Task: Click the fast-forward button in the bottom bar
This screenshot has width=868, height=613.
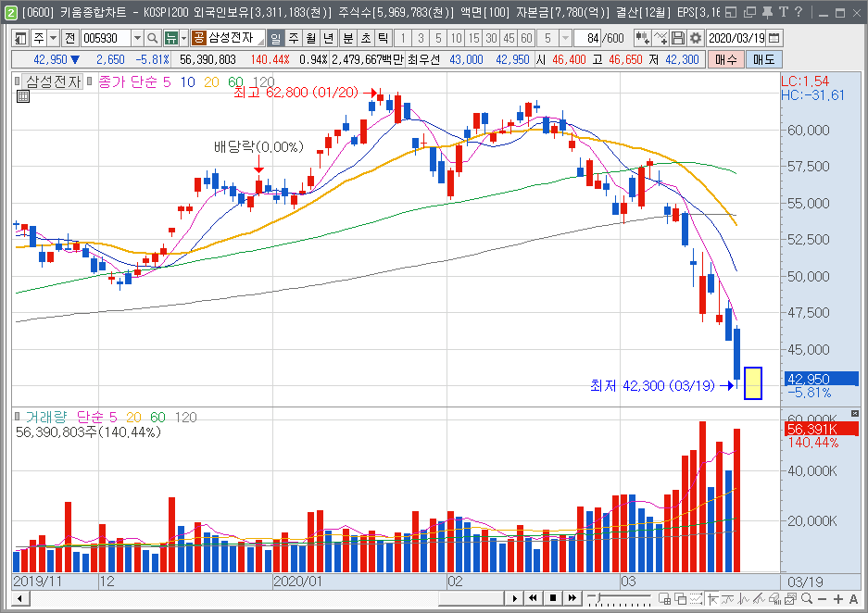Action: 572,598
